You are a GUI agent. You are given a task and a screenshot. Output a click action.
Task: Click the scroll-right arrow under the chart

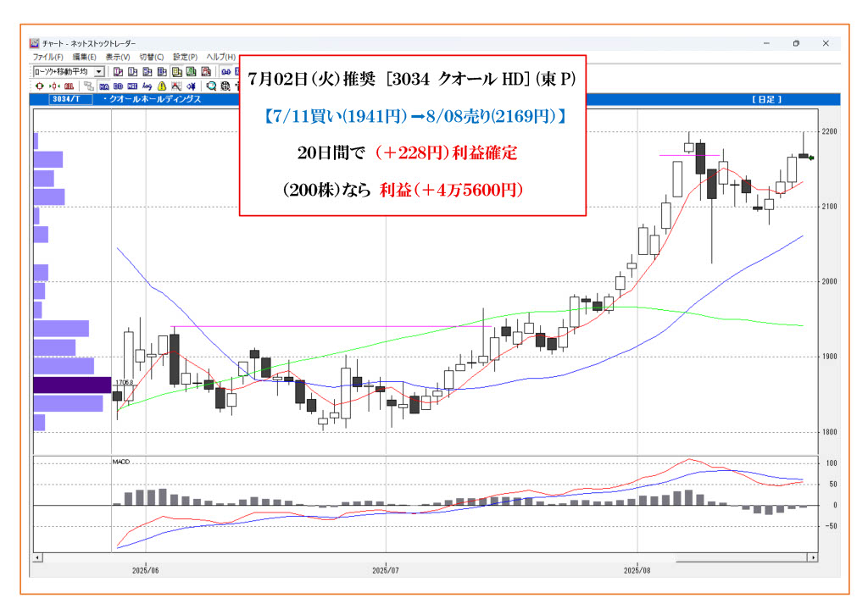tap(813, 557)
